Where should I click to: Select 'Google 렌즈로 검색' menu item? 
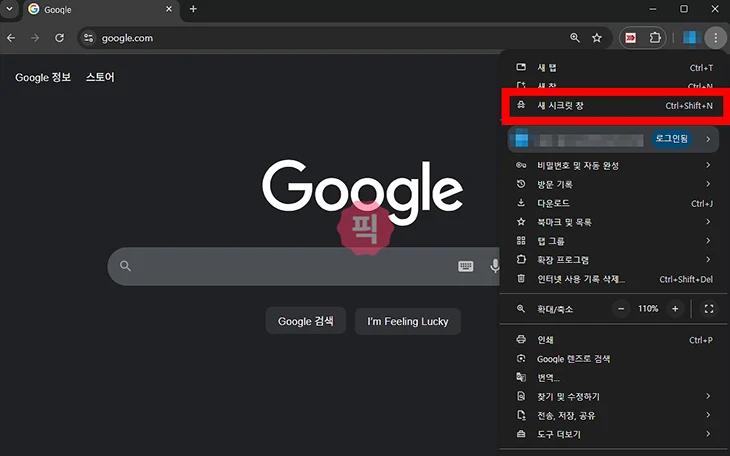614,359
